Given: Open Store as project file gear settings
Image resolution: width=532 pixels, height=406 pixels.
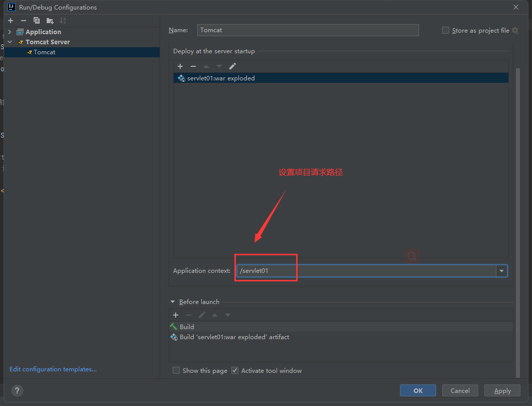Looking at the screenshot, I should [x=515, y=31].
